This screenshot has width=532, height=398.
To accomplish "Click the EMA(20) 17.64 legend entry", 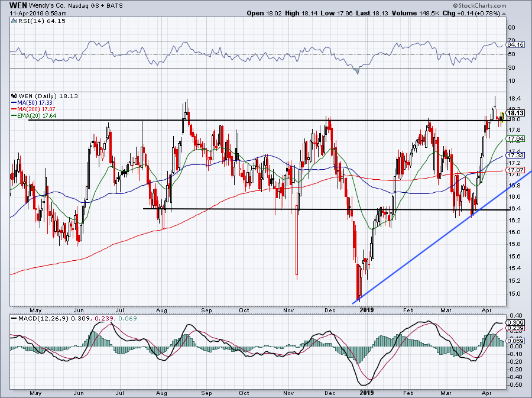I will pos(37,116).
